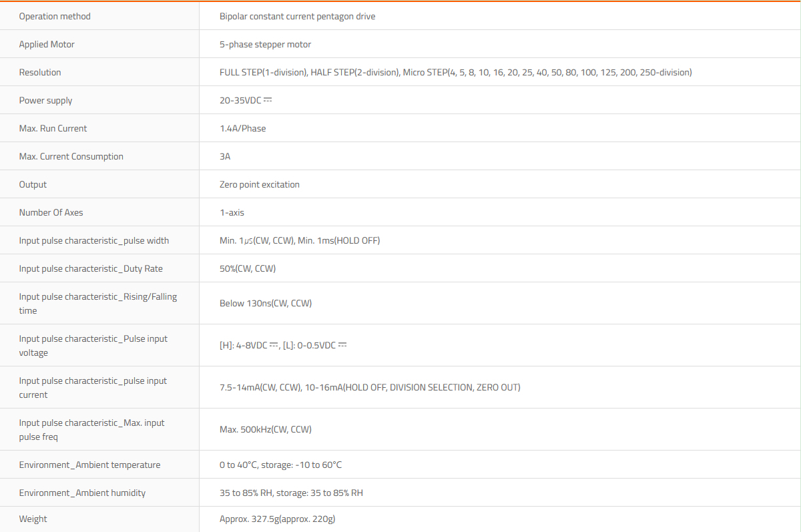Viewport: 801px width, 532px height.
Task: Click the "Below 130ns(CW, CCW)" value
Action: click(x=265, y=303)
